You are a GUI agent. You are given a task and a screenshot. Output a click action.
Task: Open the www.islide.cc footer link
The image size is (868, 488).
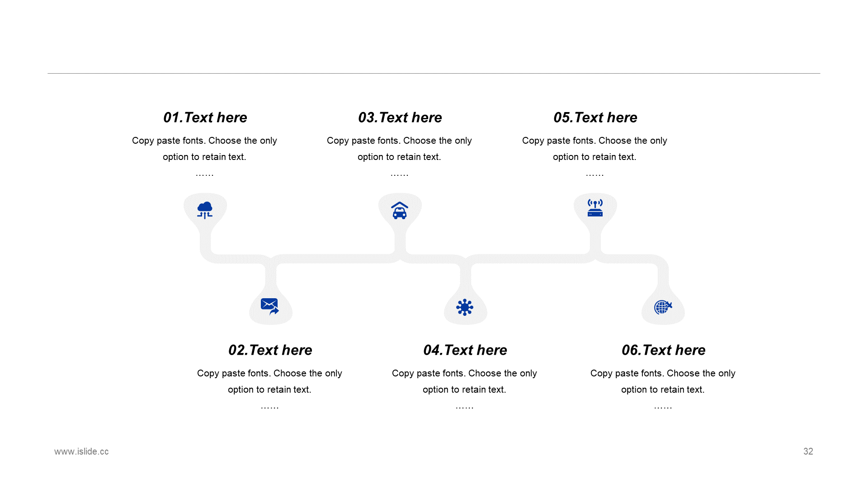(x=81, y=451)
